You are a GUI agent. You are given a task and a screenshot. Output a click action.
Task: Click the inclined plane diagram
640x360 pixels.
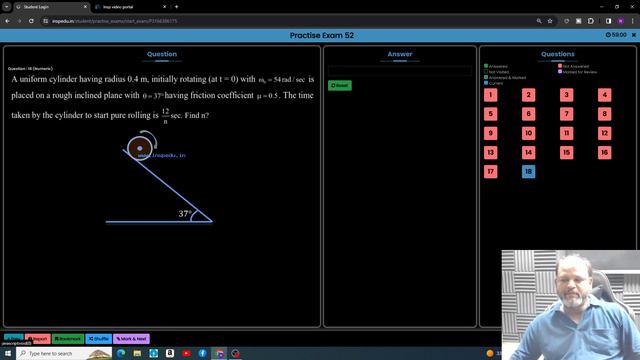tap(159, 178)
